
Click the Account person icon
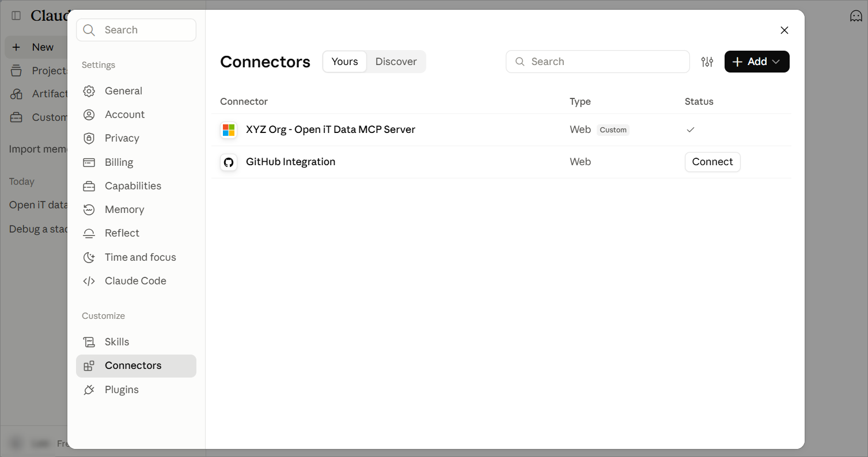(89, 115)
